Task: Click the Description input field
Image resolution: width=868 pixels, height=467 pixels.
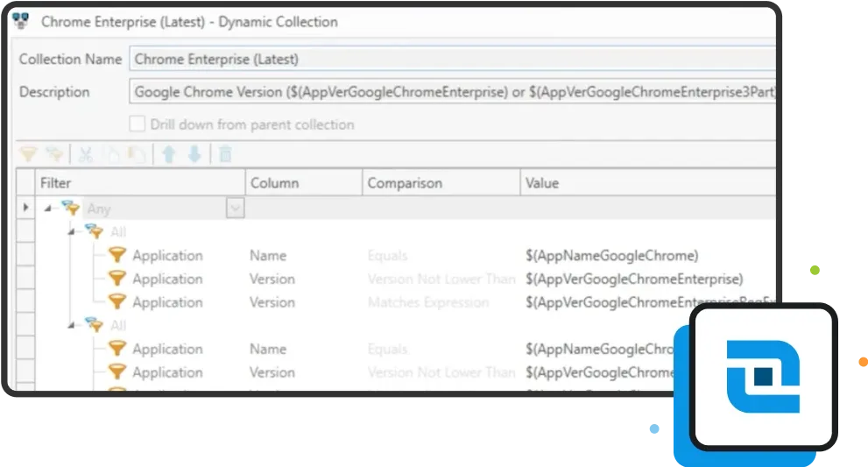Action: (x=452, y=91)
